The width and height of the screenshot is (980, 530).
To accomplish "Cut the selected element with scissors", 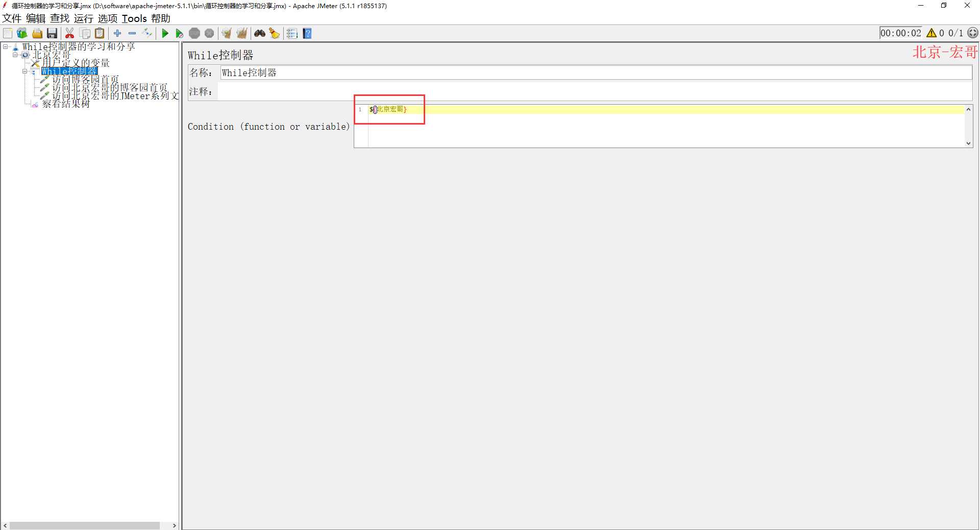I will coord(70,33).
